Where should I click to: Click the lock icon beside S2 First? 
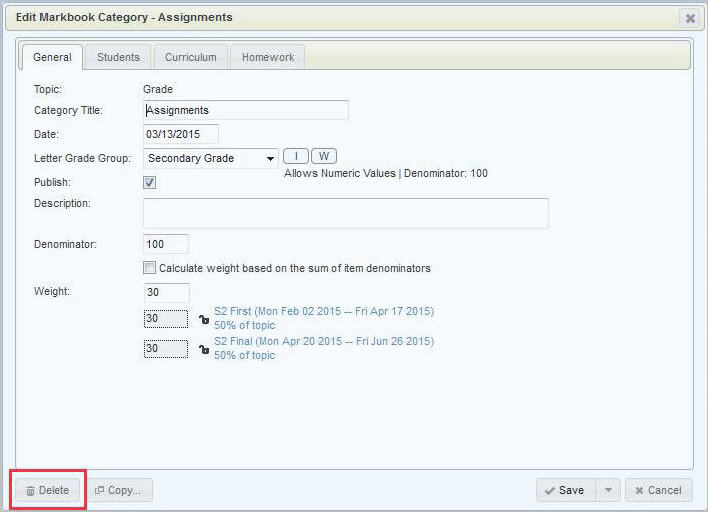[x=204, y=319]
